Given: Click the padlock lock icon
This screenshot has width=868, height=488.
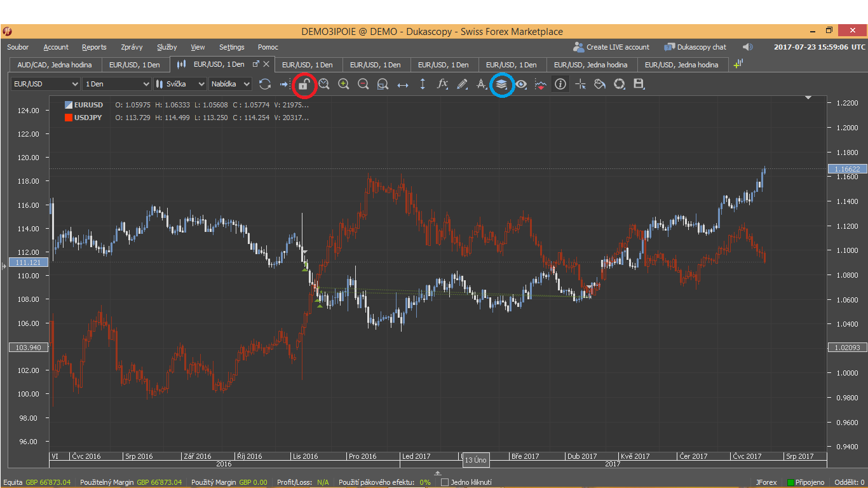Looking at the screenshot, I should point(304,84).
